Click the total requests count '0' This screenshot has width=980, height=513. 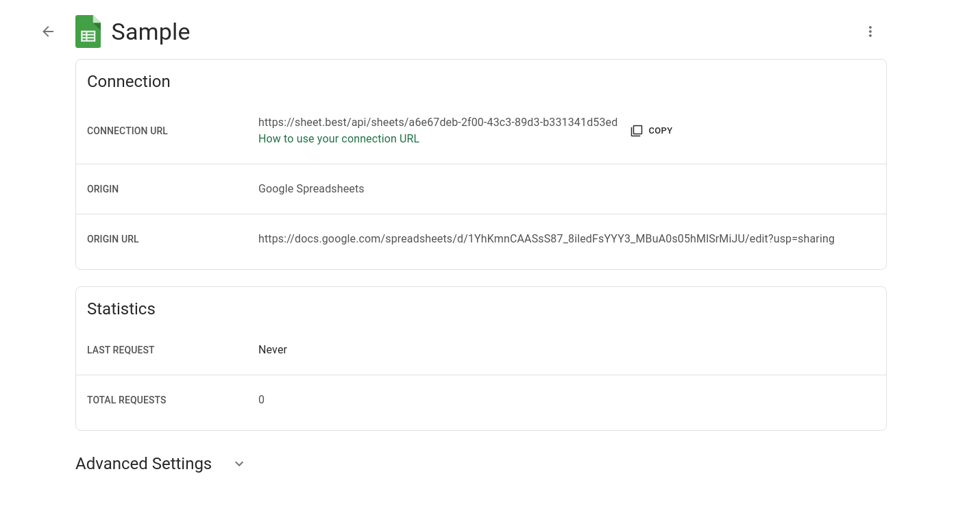pyautogui.click(x=261, y=400)
